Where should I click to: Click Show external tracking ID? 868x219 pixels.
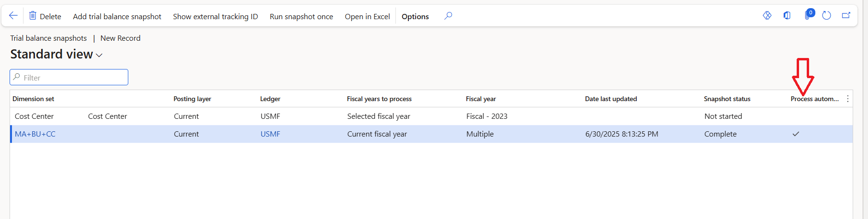tap(215, 16)
